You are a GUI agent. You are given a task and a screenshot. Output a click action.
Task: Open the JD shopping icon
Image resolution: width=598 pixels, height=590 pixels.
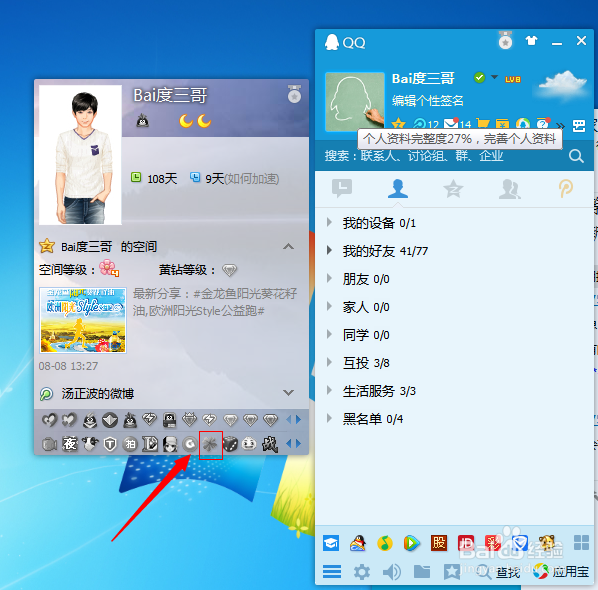(466, 543)
